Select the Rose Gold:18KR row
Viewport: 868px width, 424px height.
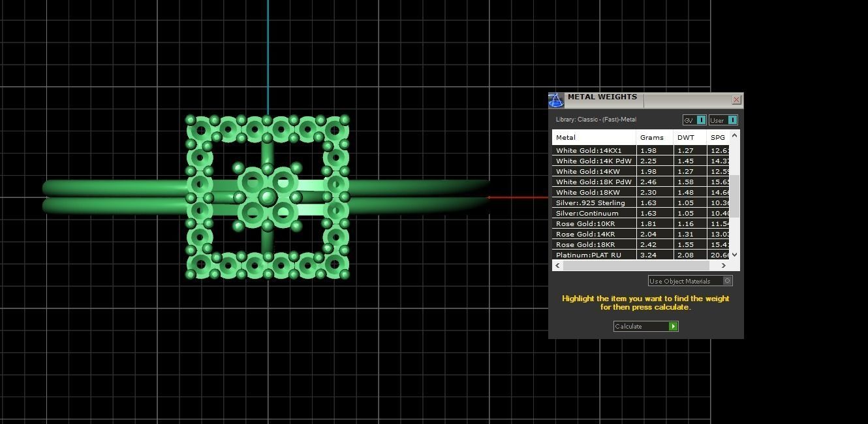[x=641, y=244]
